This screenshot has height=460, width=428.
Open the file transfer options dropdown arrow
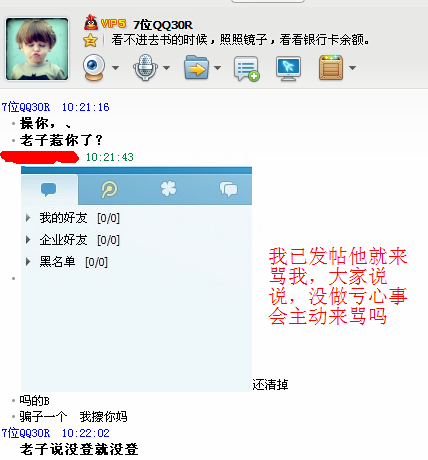tap(217, 68)
